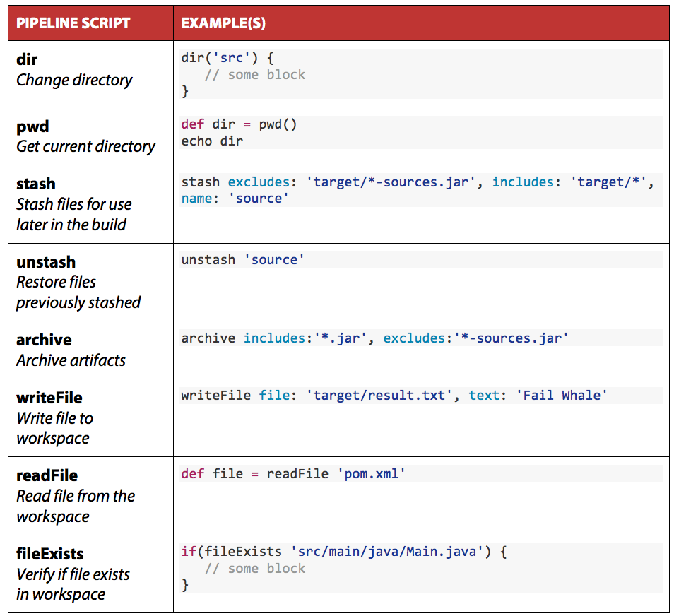Click the 'archive' step name

(44, 340)
